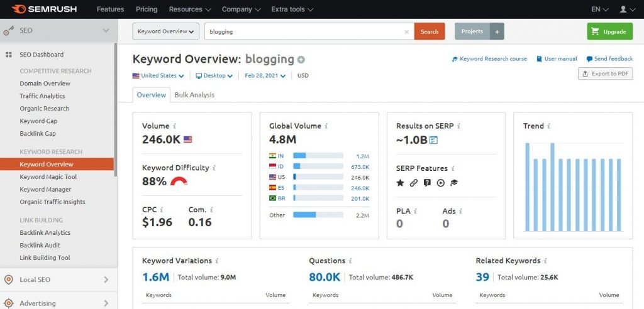
Task: Open the Pricing page
Action: (146, 9)
